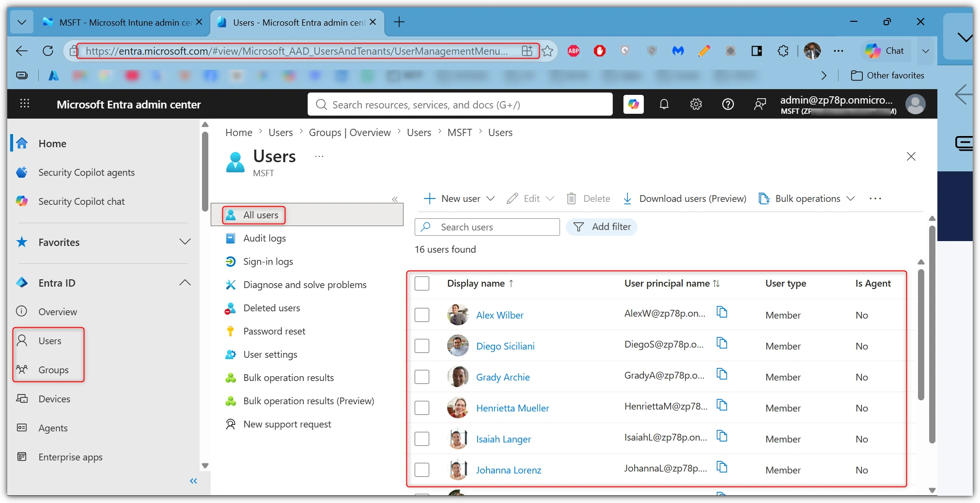The width and height of the screenshot is (980, 503).
Task: Copy Grady Archie's user principal name
Action: (722, 374)
